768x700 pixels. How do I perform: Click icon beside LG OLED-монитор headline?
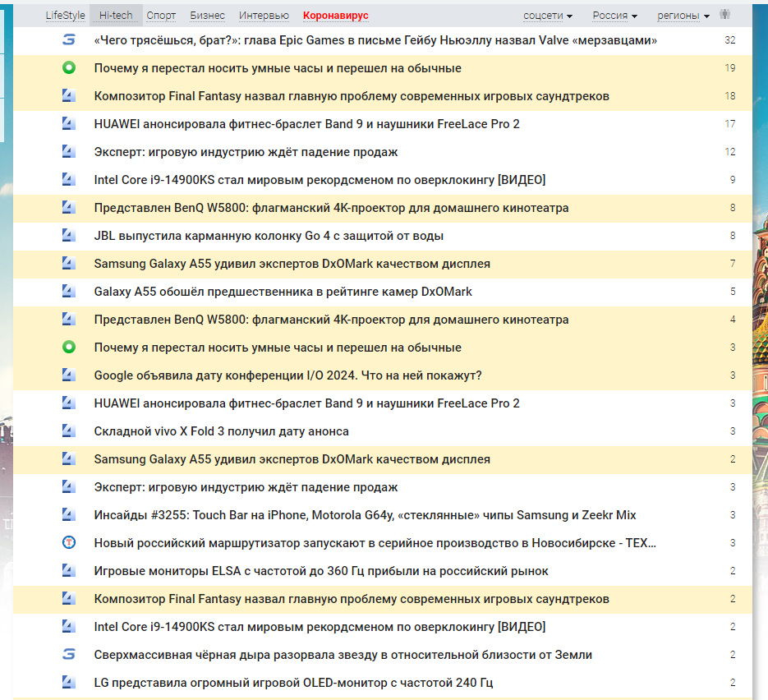point(69,682)
